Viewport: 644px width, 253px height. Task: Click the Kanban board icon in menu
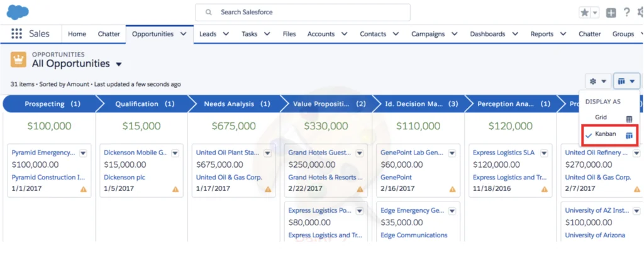629,136
